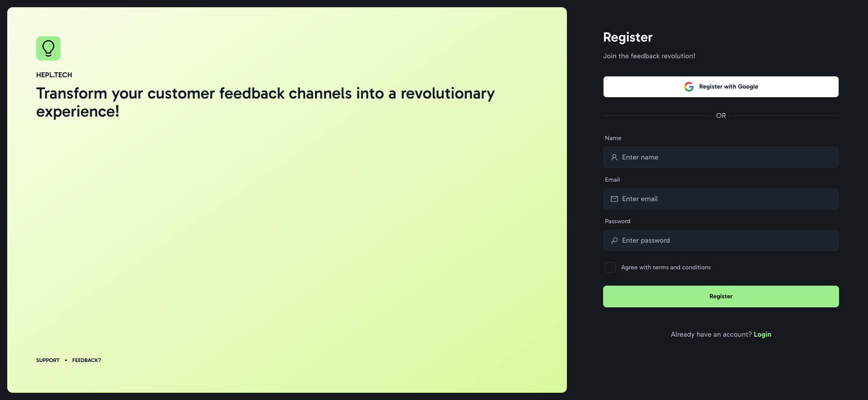Click the key icon in password field
This screenshot has height=400, width=868.
(x=614, y=240)
